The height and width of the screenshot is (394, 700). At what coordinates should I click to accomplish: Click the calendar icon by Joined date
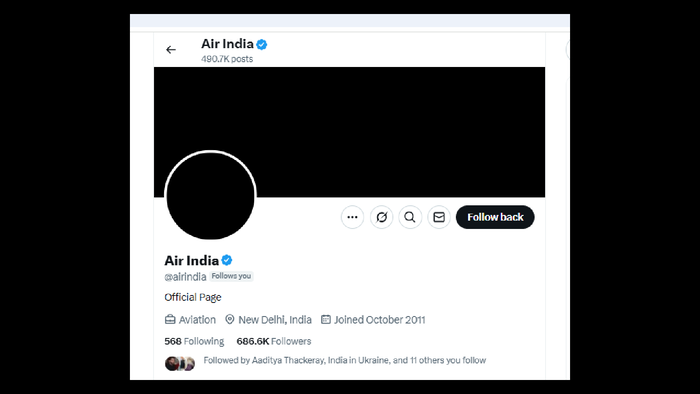point(326,319)
